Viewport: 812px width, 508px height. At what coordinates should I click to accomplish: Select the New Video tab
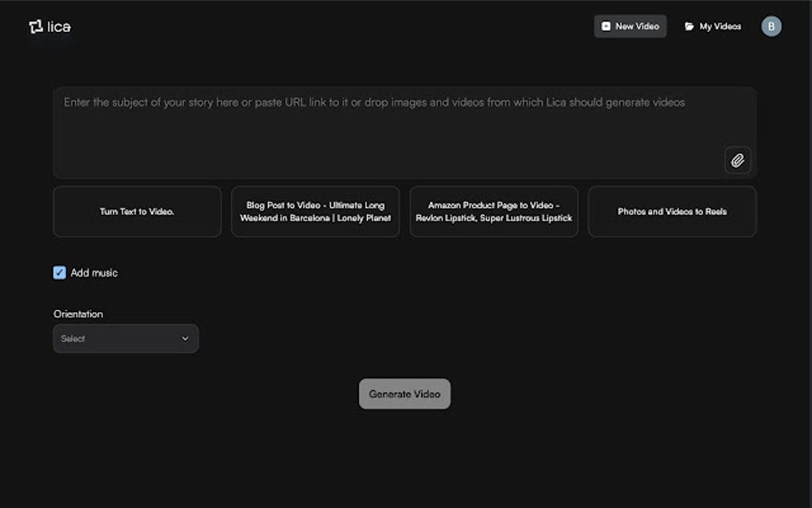630,25
